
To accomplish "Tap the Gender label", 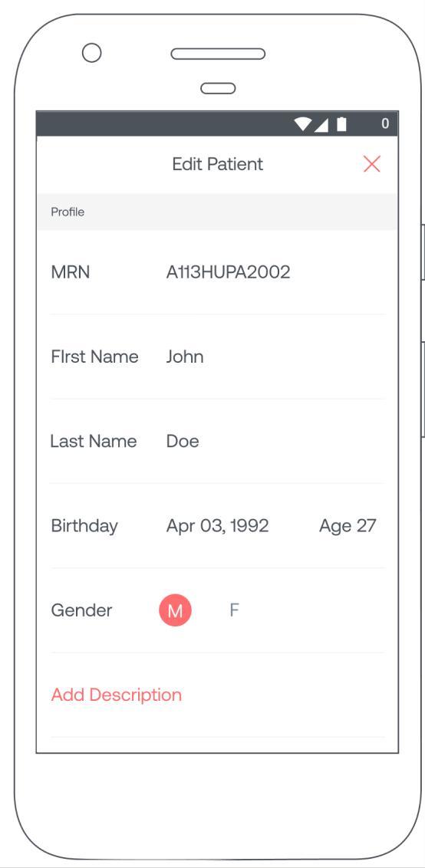I will [81, 610].
